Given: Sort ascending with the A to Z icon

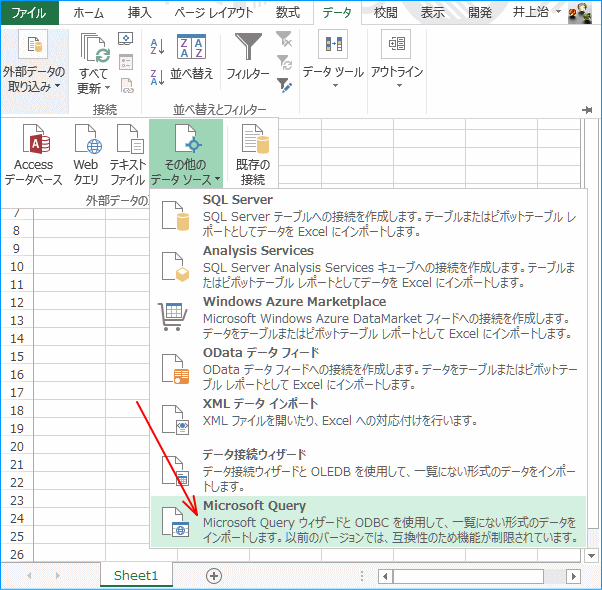Looking at the screenshot, I should (x=157, y=46).
